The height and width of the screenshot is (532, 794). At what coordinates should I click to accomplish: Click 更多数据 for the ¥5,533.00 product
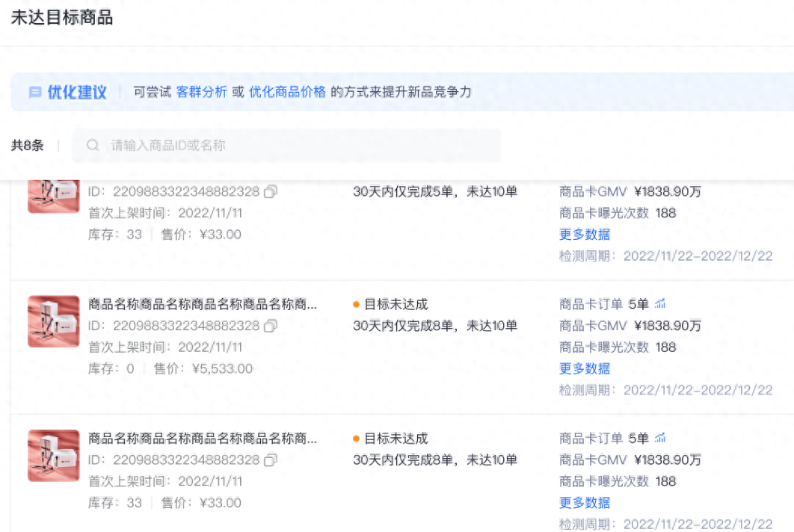(585, 368)
